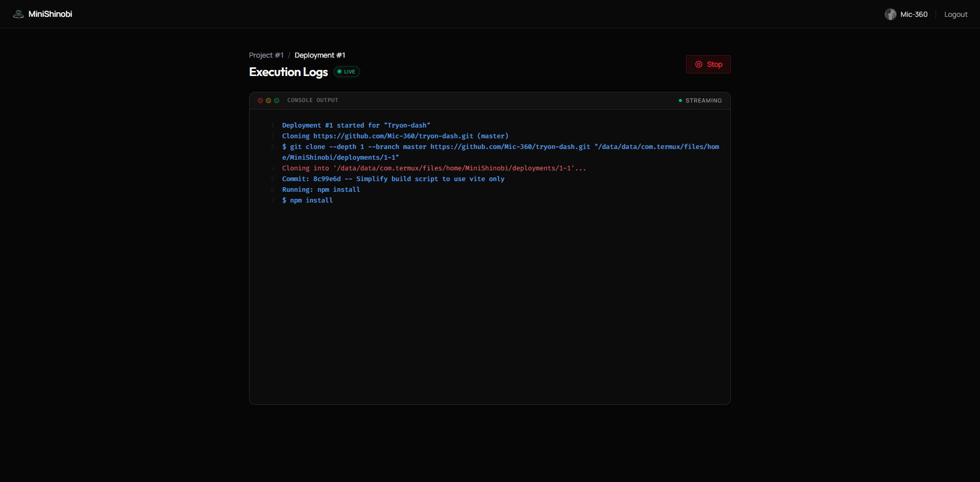980x482 pixels.
Task: Click the Commit 8c99e6d log line
Action: pyautogui.click(x=393, y=179)
